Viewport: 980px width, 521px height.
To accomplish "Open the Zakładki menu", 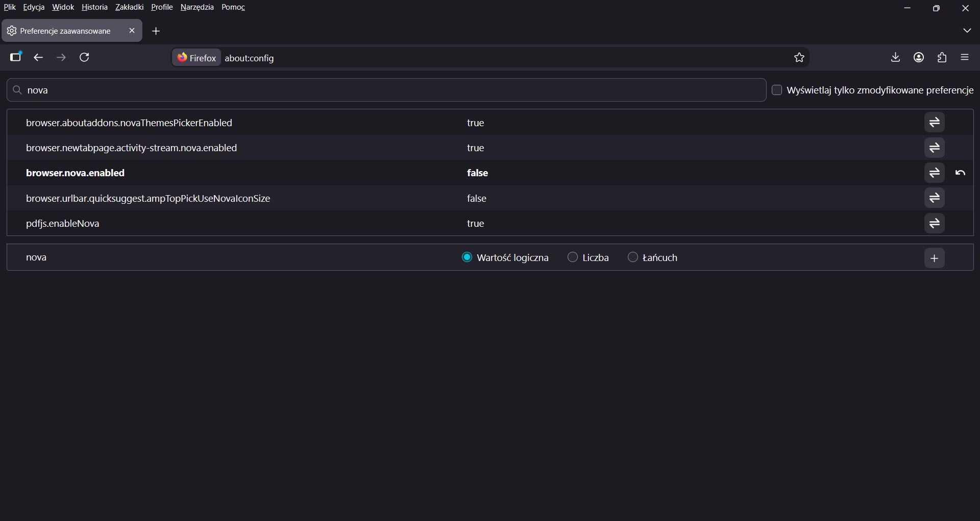I will point(129,7).
